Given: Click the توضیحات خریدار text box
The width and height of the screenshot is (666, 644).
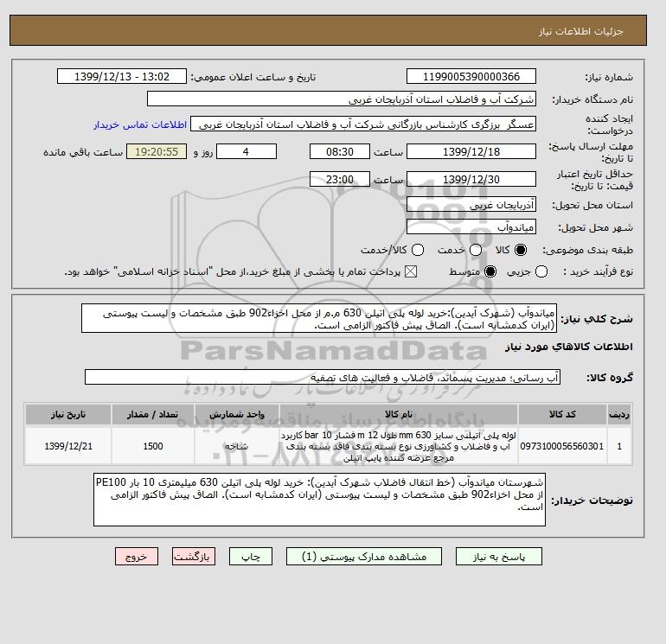Looking at the screenshot, I should pyautogui.click(x=319, y=501).
